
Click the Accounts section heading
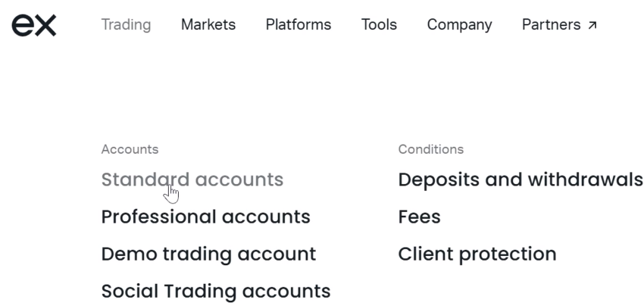tap(130, 149)
